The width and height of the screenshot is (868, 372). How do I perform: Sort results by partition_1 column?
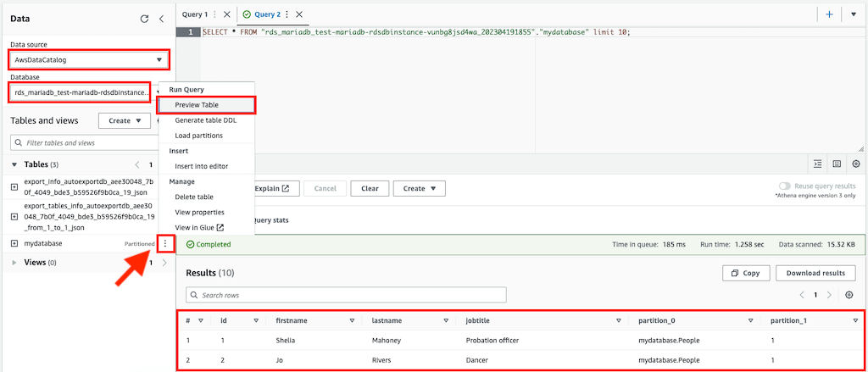pos(855,320)
